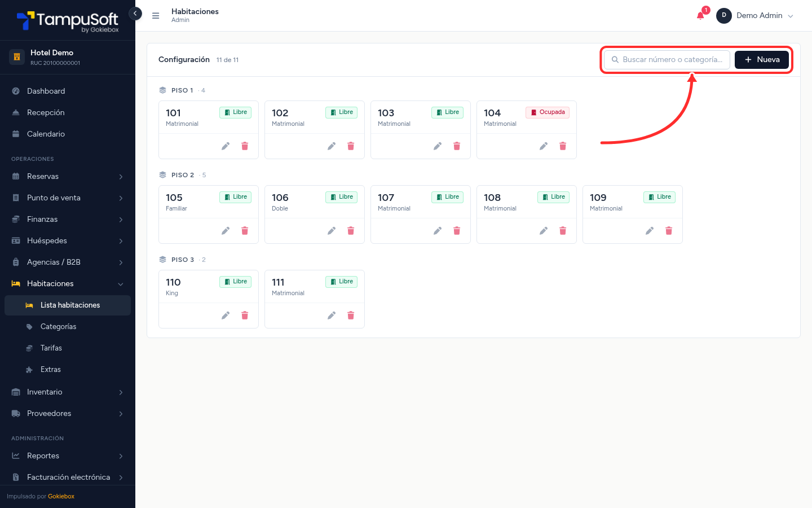
Task: Remove room 111 via the trash icon
Action: tap(351, 316)
